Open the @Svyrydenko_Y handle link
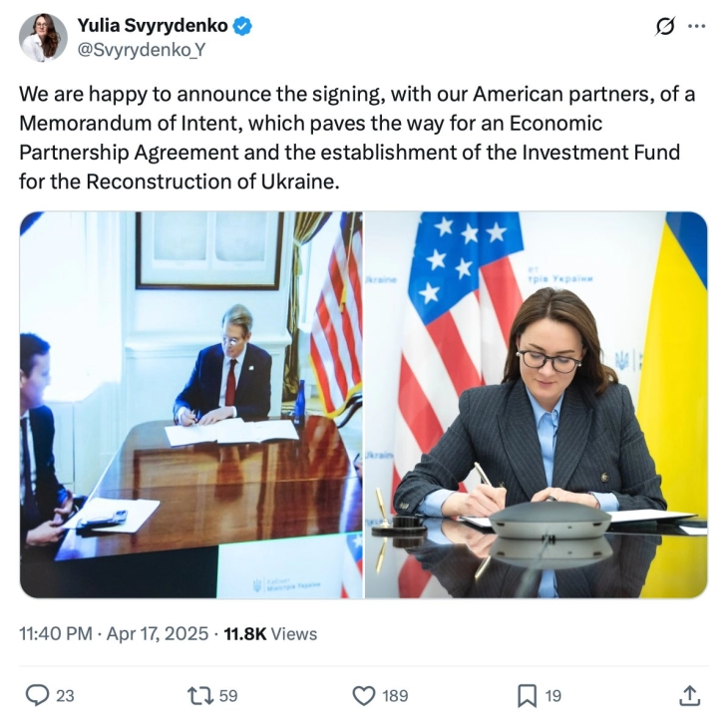The height and width of the screenshot is (724, 728). click(x=141, y=49)
